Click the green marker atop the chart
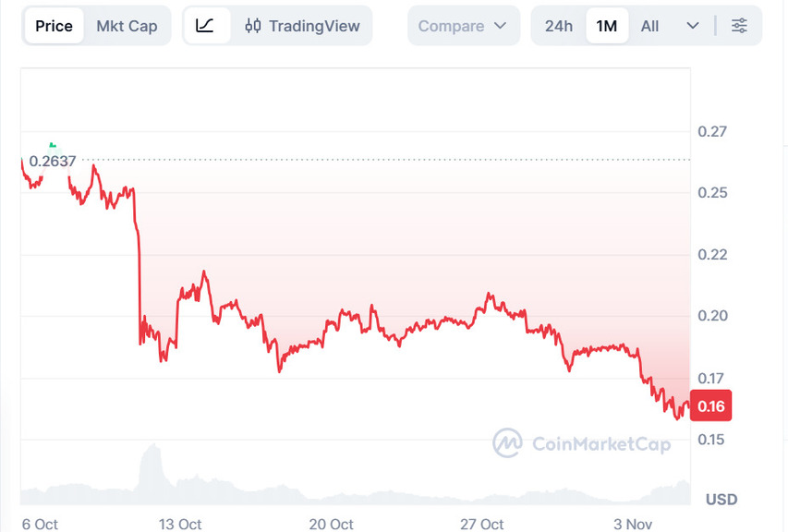Screen dimensions: 788x532 [53, 144]
